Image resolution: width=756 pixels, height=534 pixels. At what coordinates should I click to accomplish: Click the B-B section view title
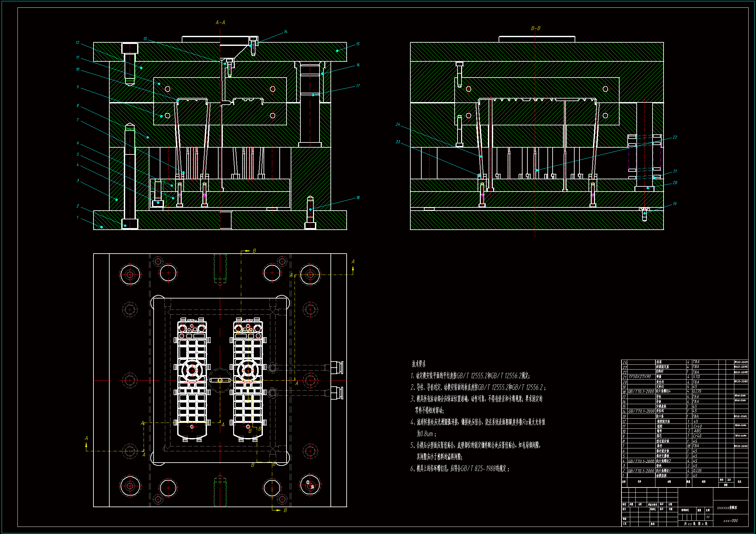(x=535, y=29)
